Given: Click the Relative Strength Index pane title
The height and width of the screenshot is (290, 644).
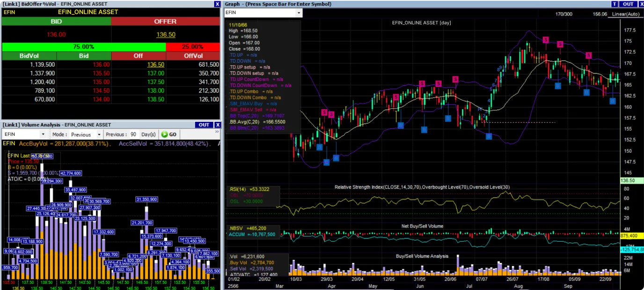Looking at the screenshot, I should pyautogui.click(x=422, y=187).
